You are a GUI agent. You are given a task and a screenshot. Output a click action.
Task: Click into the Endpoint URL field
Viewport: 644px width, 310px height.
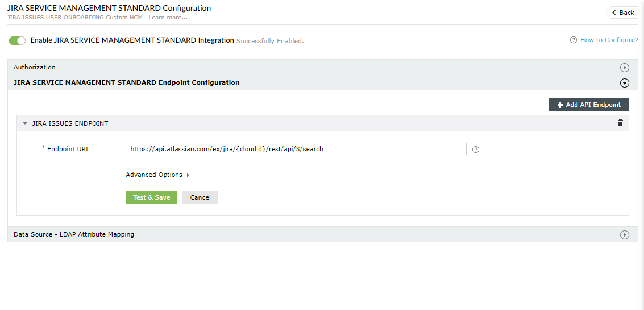click(x=296, y=149)
